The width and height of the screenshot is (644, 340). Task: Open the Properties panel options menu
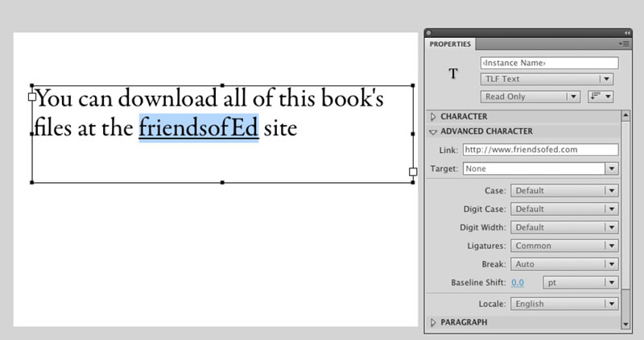pos(625,44)
